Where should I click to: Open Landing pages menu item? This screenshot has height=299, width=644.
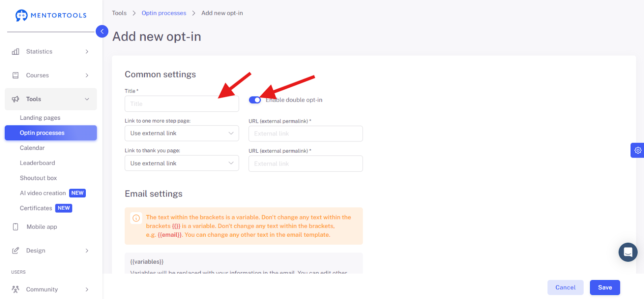click(x=40, y=118)
